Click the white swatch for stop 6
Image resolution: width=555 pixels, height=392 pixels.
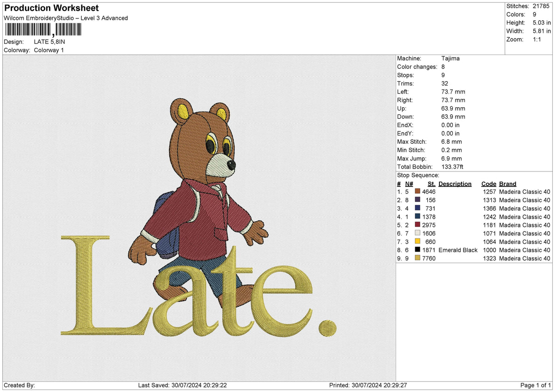point(418,233)
